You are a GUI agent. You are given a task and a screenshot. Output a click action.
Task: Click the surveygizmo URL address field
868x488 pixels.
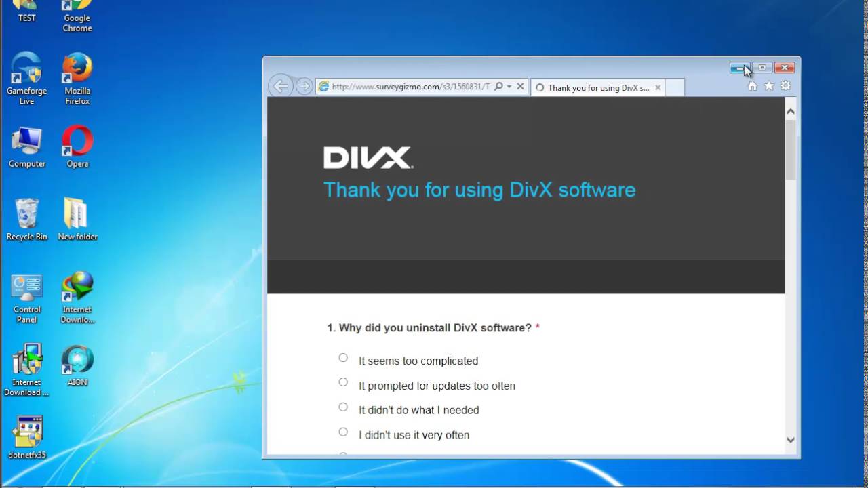pos(410,87)
